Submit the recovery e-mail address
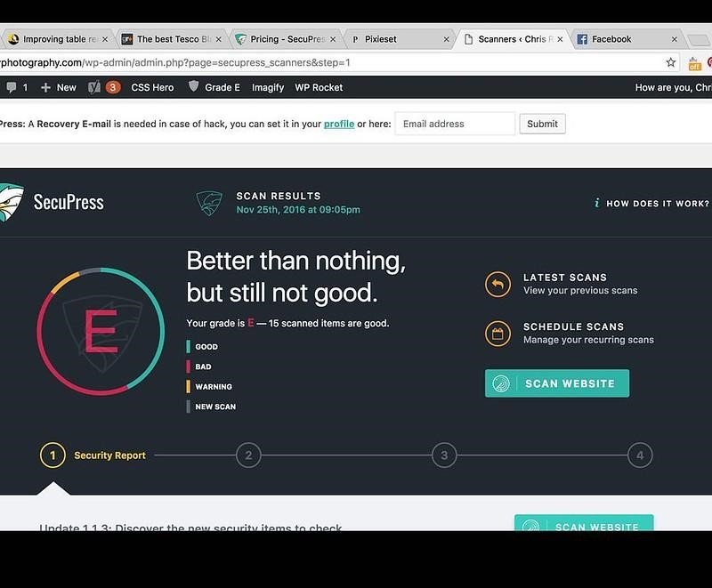The width and height of the screenshot is (712, 588). [x=542, y=124]
